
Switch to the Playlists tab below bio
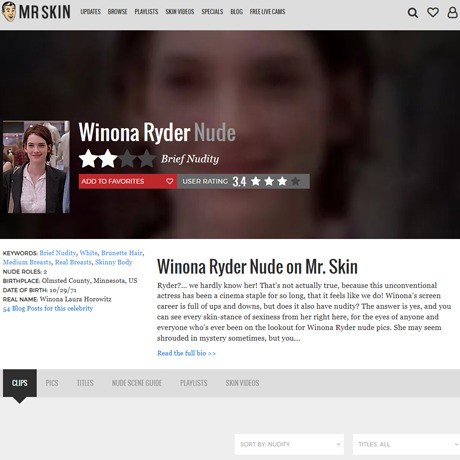coord(194,383)
